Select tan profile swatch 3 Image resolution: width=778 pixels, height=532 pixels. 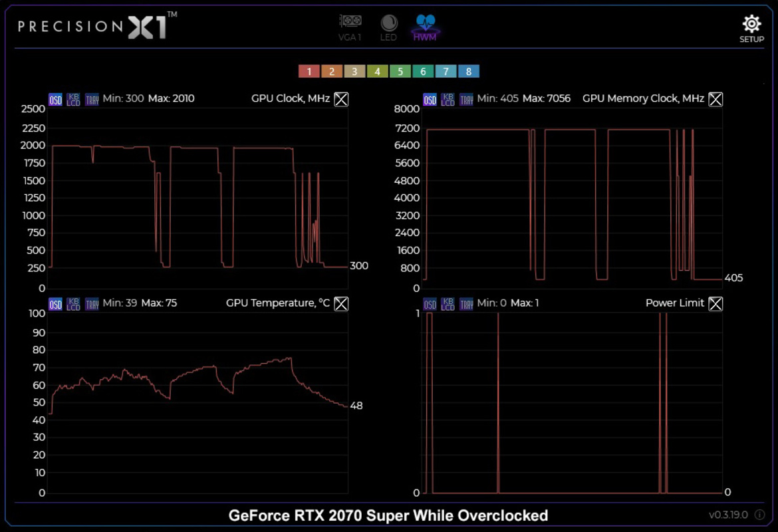(354, 71)
